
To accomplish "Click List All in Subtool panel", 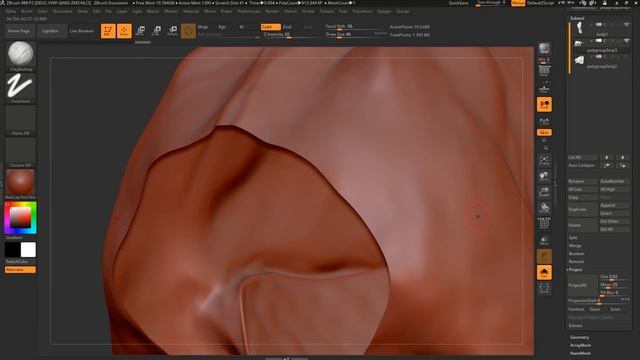I will click(583, 157).
